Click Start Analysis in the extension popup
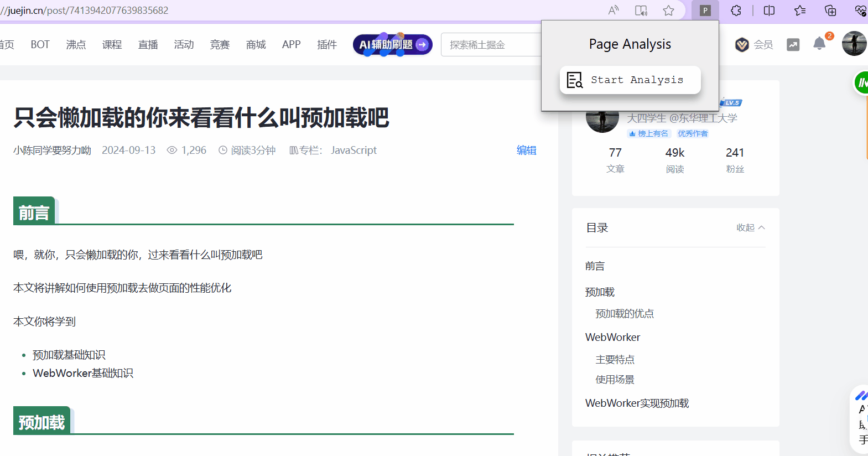Image resolution: width=868 pixels, height=456 pixels. [x=630, y=80]
